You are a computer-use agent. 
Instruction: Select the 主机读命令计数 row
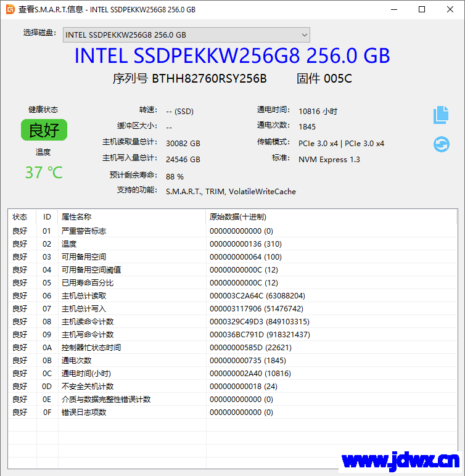coord(232,322)
